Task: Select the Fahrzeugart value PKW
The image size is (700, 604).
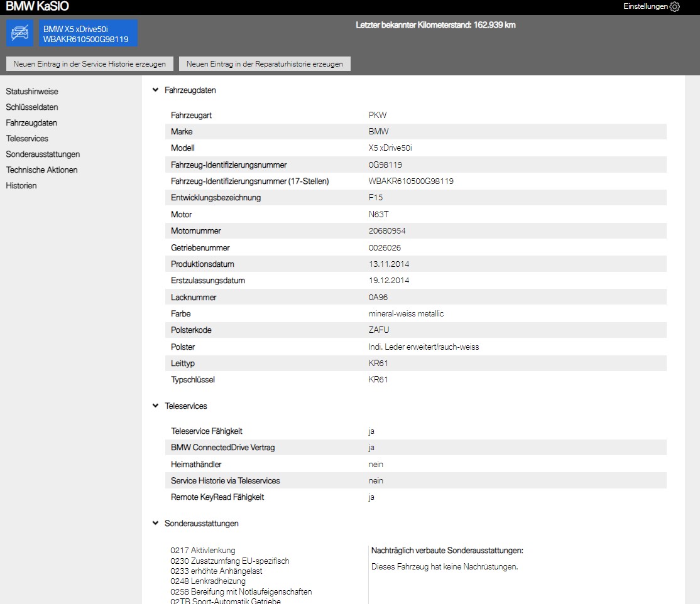Action: click(x=378, y=115)
